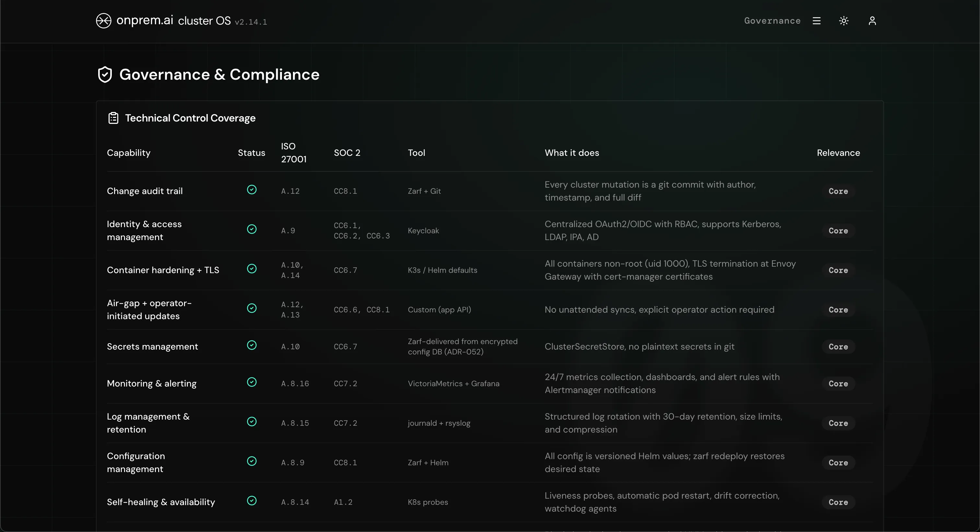Click Core badge for Self-healing row
Image resolution: width=980 pixels, height=532 pixels.
838,502
